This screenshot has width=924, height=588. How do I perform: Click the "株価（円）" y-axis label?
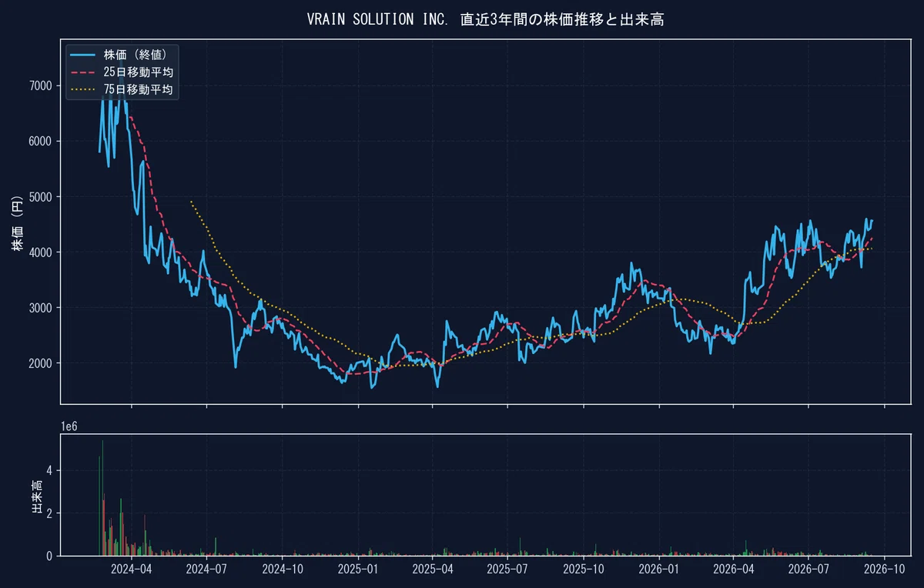coord(18,221)
